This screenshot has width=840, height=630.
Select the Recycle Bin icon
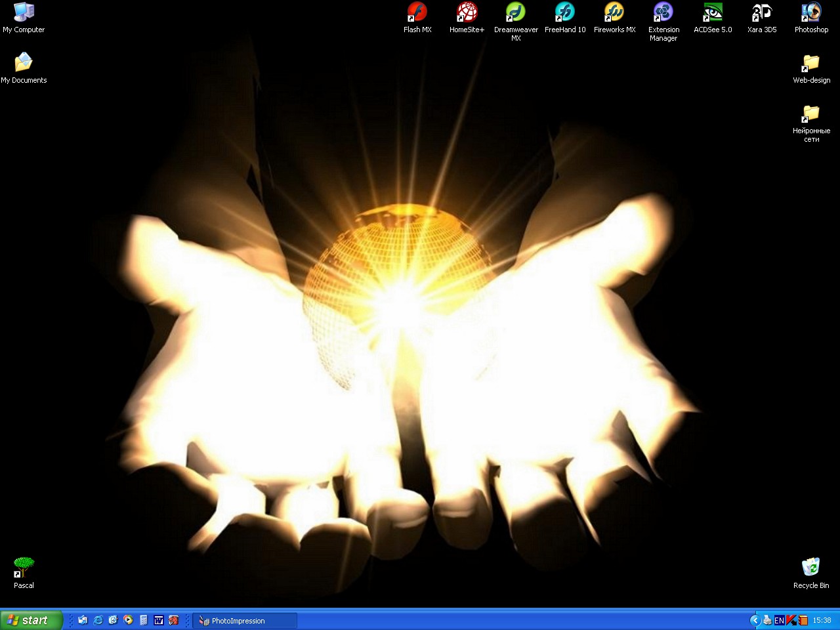click(x=811, y=568)
